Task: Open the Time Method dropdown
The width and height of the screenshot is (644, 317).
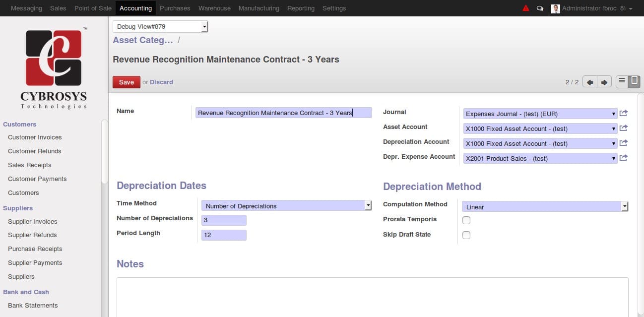Action: [x=287, y=206]
